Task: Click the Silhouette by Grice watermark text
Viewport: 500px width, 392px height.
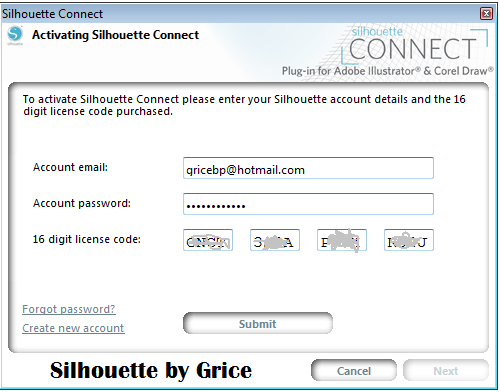Action: point(151,371)
